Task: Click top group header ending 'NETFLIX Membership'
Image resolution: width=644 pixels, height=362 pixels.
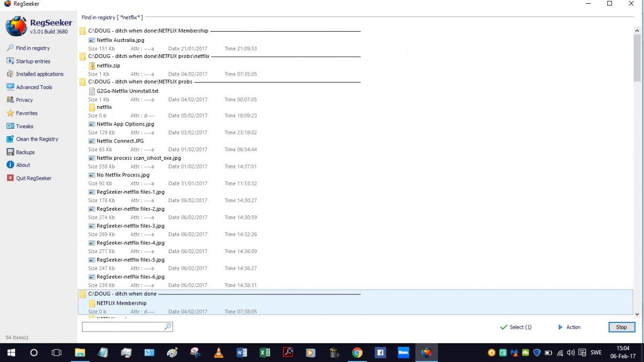Action: pos(148,31)
